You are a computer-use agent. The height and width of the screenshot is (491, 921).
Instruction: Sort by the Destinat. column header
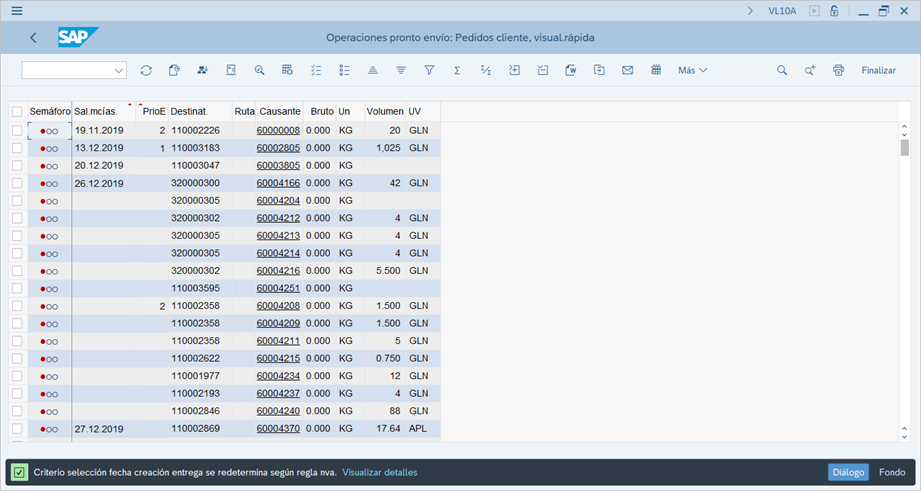189,111
